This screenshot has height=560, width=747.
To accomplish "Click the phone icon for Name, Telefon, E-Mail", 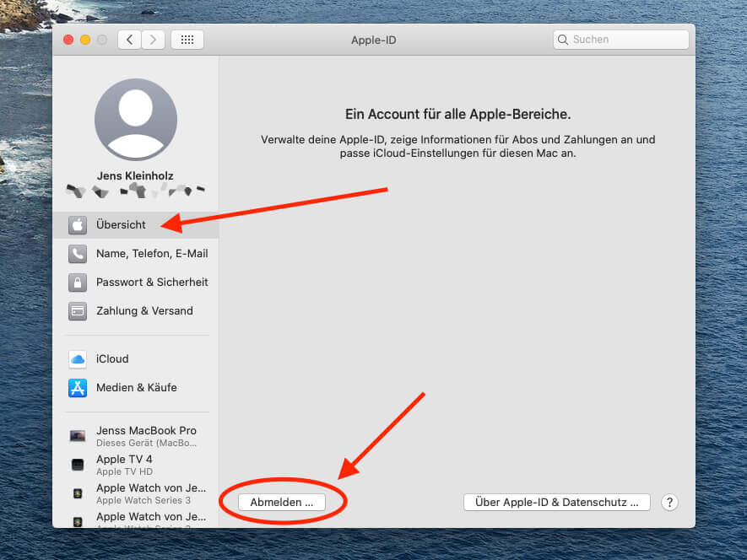I will [78, 254].
